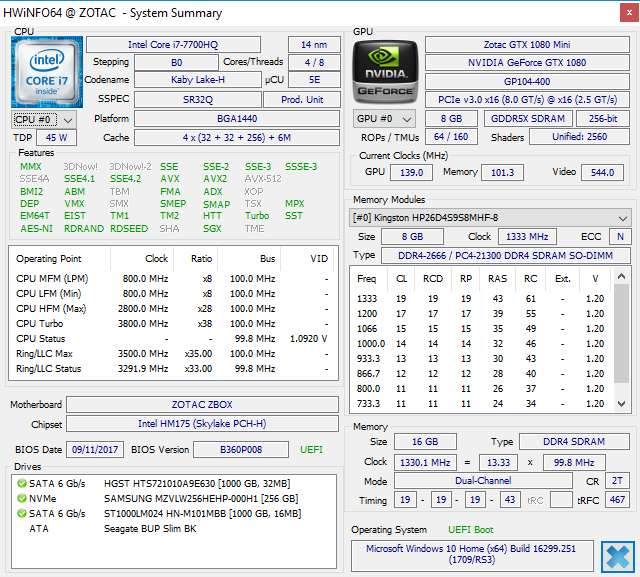Open the GPU #0 selector dropdown
The width and height of the screenshot is (640, 577).
pyautogui.click(x=384, y=119)
